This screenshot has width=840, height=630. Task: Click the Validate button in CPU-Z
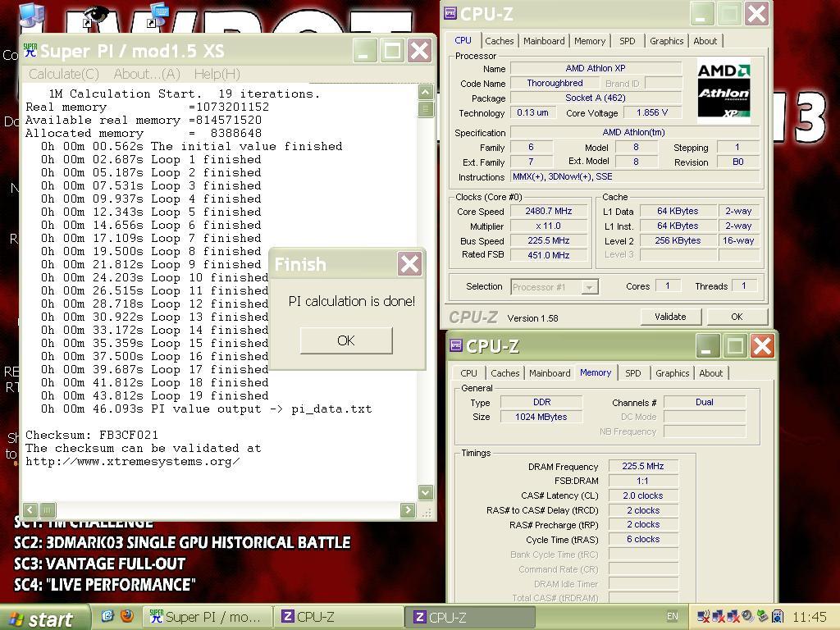pos(670,317)
